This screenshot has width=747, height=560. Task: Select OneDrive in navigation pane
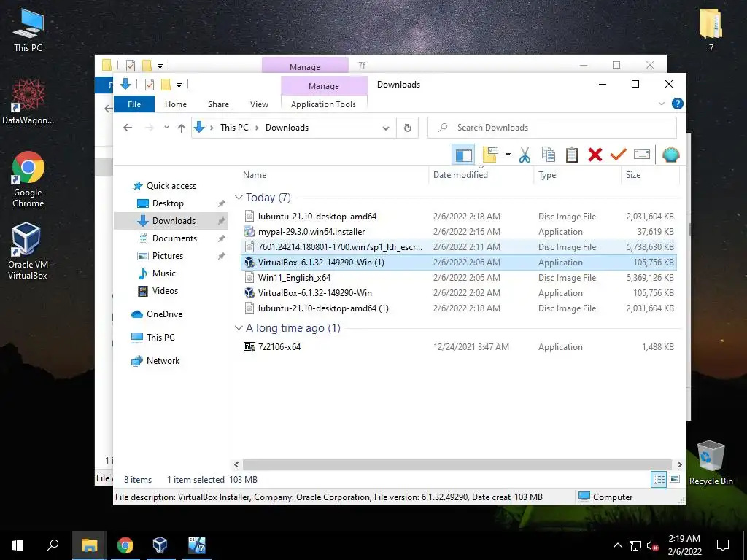(x=164, y=314)
